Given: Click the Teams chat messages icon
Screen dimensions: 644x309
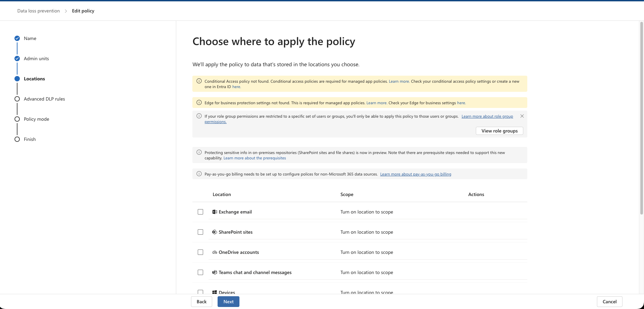Looking at the screenshot, I should click(215, 272).
